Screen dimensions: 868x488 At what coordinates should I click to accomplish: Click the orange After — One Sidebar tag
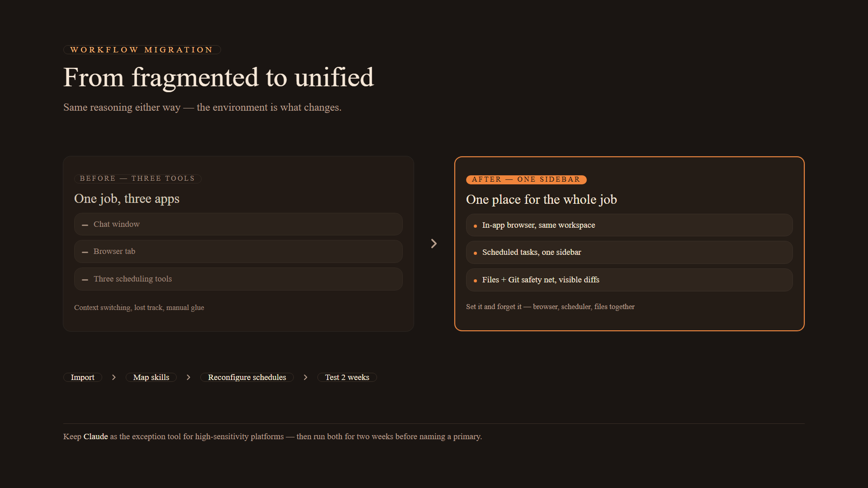coord(526,179)
